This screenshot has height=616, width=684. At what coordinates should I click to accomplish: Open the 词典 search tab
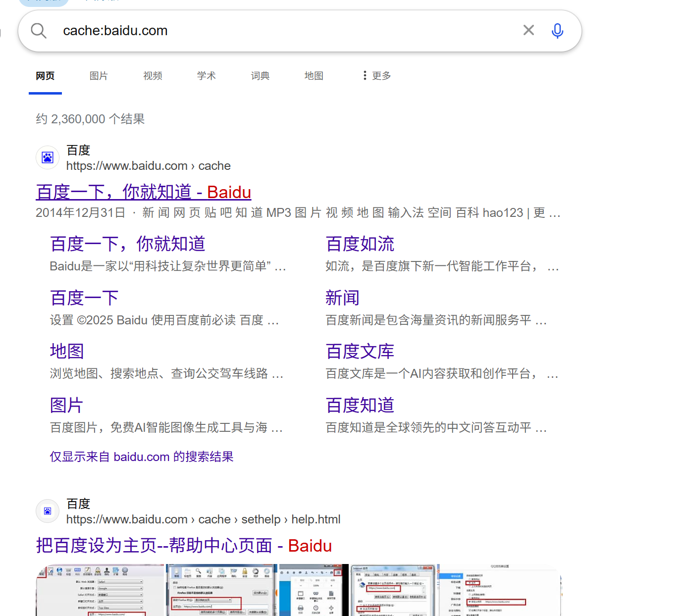[x=260, y=75]
